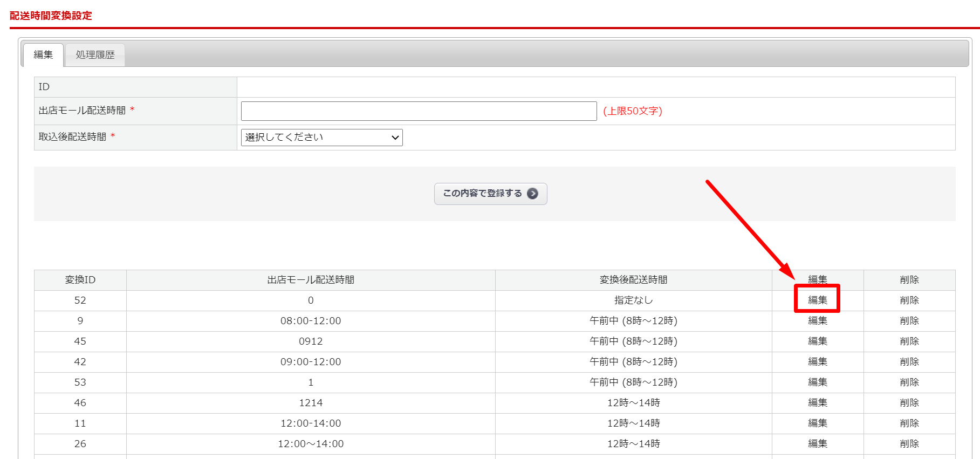Edit the 08:00-12:00 conversion row
The image size is (980, 459).
point(817,321)
